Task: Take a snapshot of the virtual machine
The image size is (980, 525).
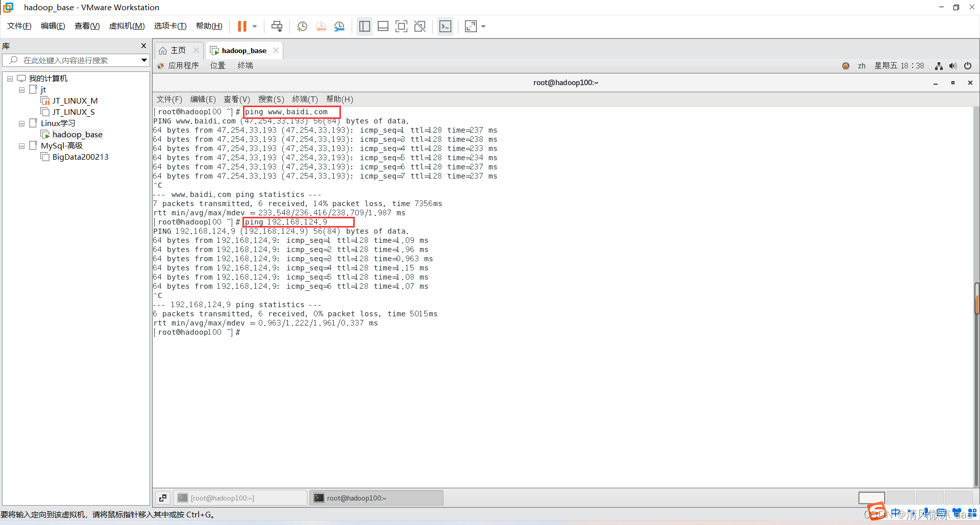Action: click(302, 26)
